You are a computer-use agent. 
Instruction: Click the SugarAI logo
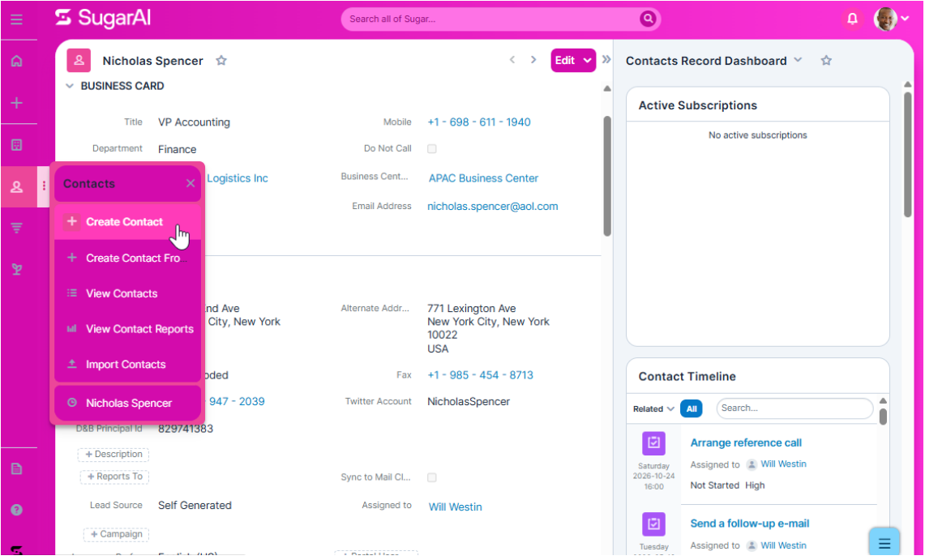tap(103, 19)
